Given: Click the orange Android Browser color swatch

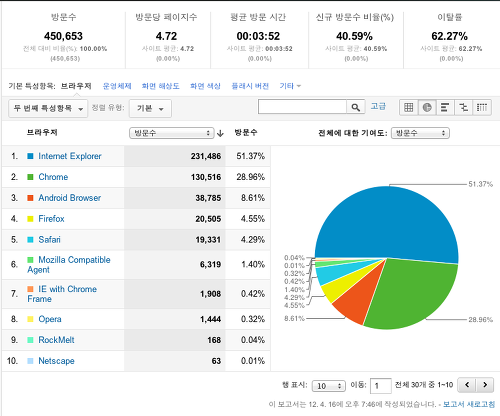Looking at the screenshot, I should point(30,198).
